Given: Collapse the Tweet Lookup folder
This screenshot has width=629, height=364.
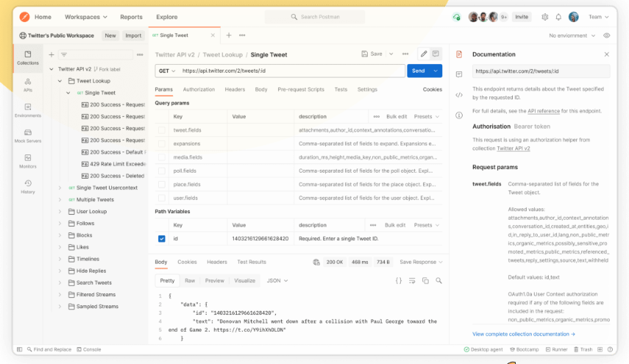Looking at the screenshot, I should 60,81.
